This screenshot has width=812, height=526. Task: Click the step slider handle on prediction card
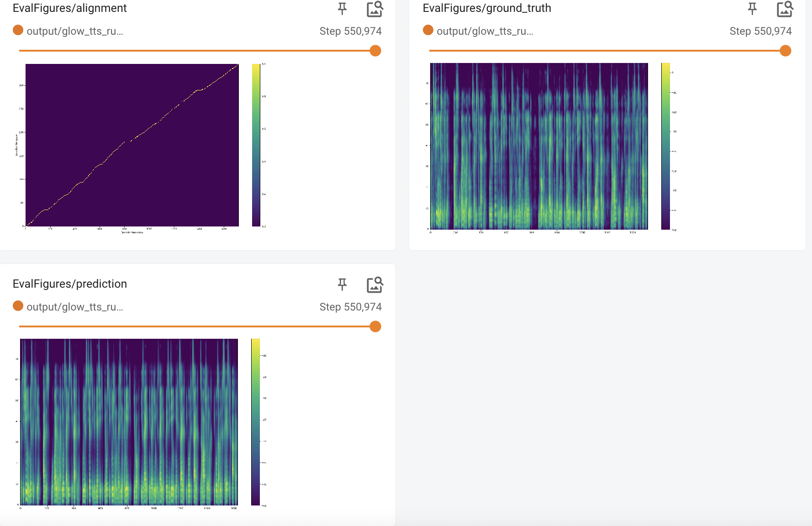(x=375, y=326)
